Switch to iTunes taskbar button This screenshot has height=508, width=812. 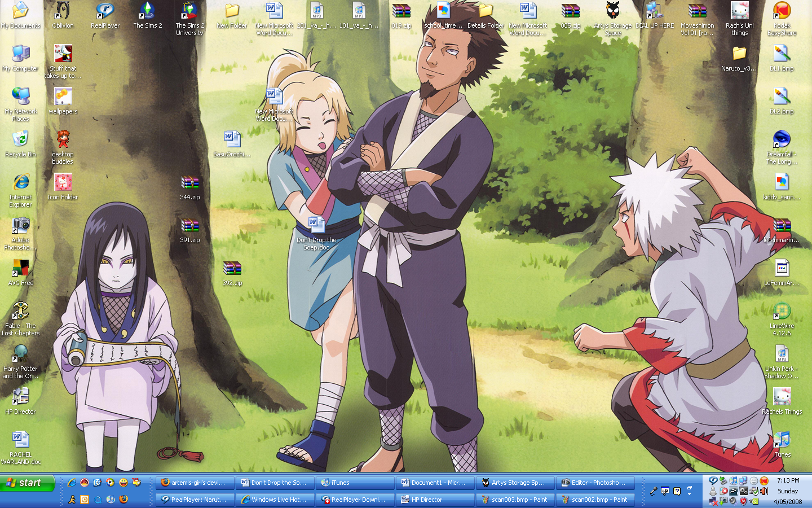(x=355, y=483)
